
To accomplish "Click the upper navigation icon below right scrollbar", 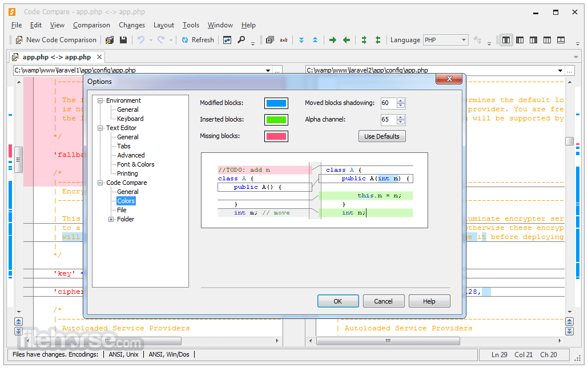I will point(569,322).
